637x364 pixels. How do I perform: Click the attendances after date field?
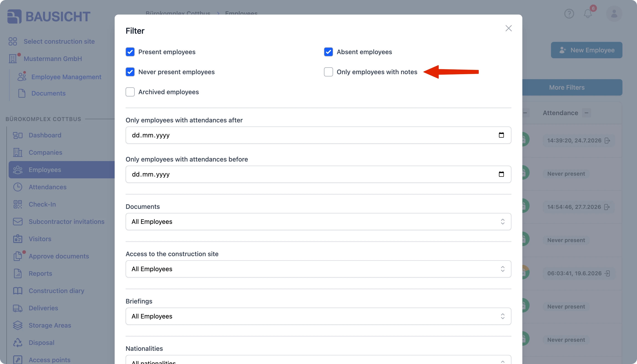318,135
